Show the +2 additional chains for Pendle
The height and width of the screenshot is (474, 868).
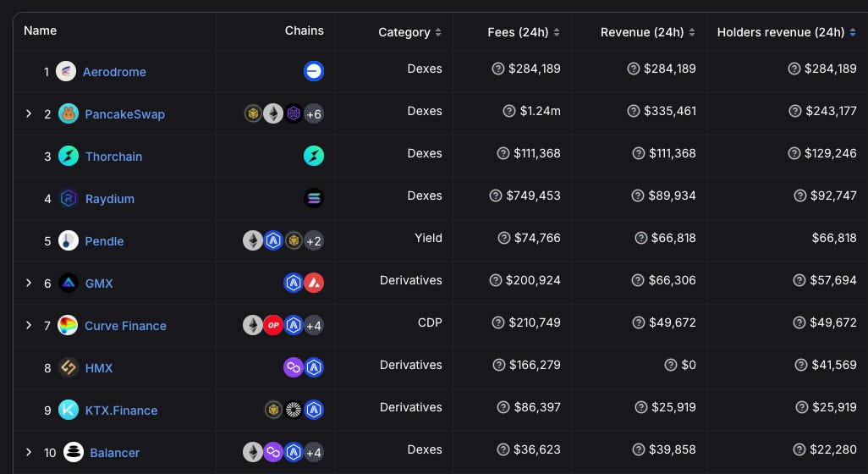pyautogui.click(x=314, y=241)
